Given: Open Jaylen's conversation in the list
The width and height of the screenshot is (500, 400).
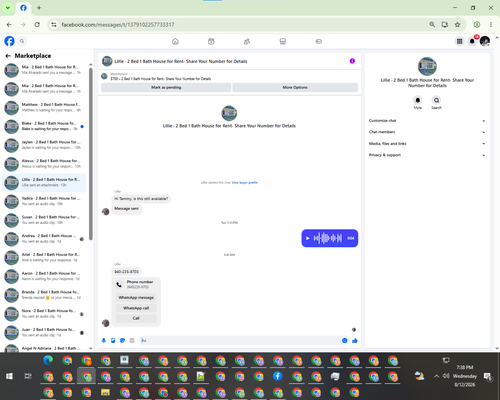Looking at the screenshot, I should tap(44, 145).
